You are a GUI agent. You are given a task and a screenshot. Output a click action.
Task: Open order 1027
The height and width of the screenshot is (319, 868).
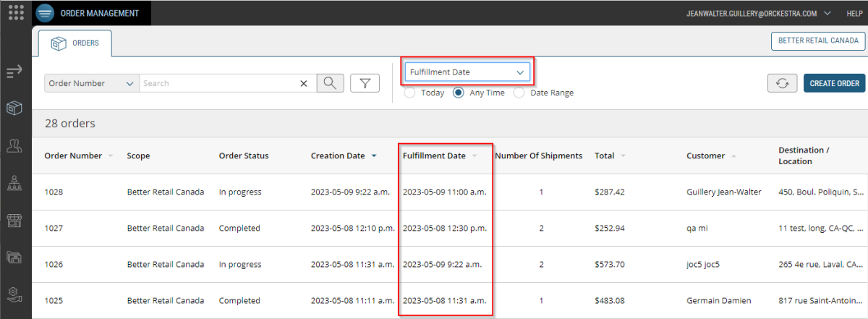[54, 228]
